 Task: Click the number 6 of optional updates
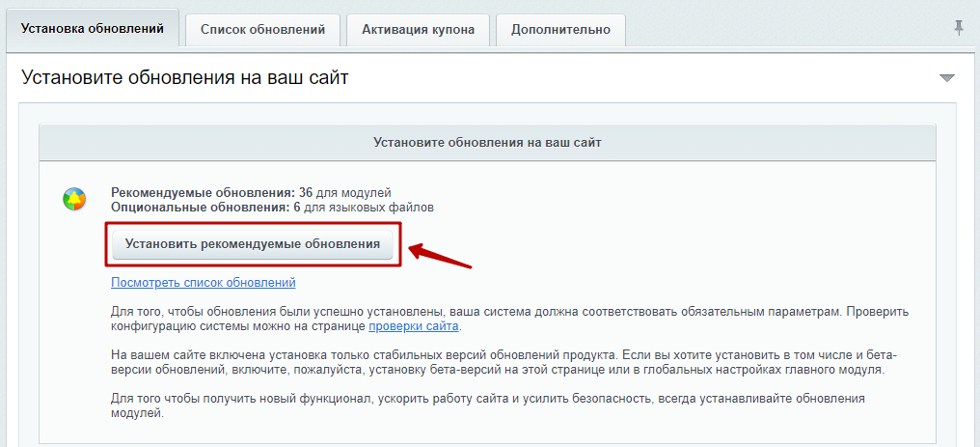pos(297,207)
